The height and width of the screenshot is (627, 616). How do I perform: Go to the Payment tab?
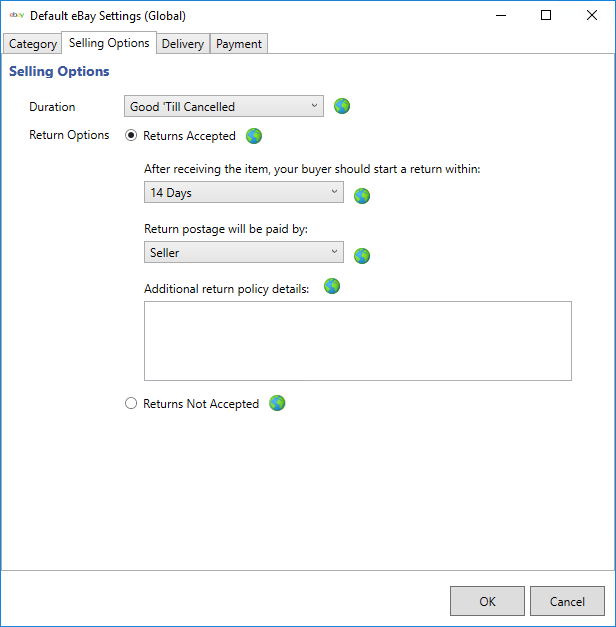click(x=239, y=44)
